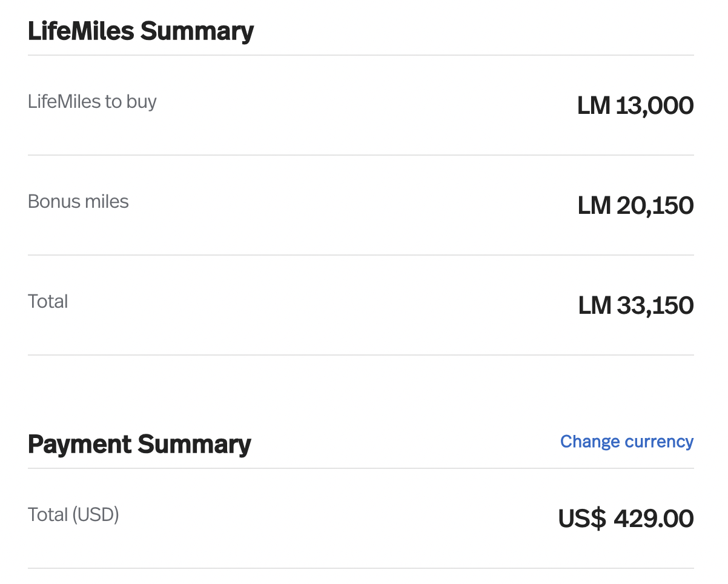Click the US$ 429.00 payment amount
This screenshot has width=728, height=584.
tap(626, 519)
